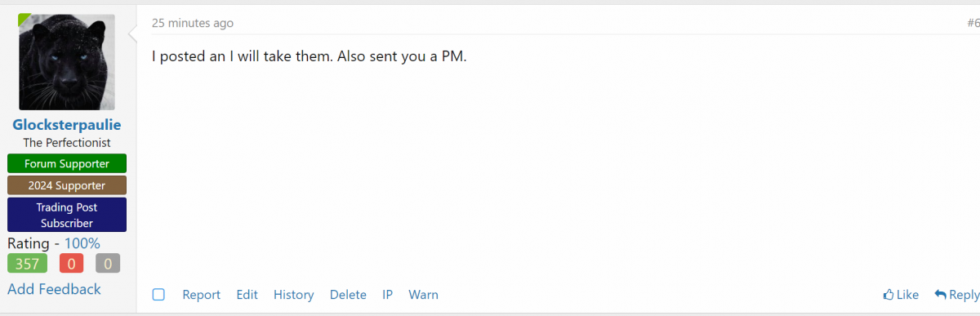View the post History
The width and height of the screenshot is (980, 316).
(x=293, y=295)
